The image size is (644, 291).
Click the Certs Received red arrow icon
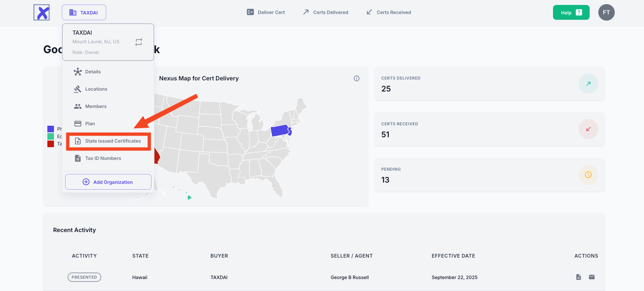click(588, 129)
